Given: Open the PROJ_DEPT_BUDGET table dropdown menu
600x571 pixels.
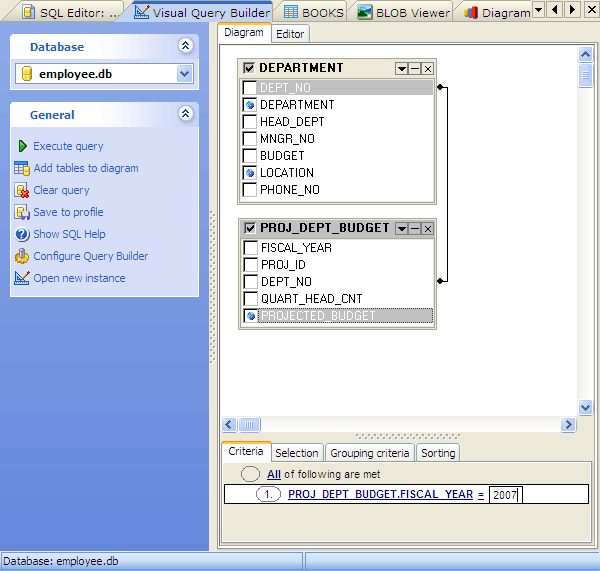Looking at the screenshot, I should 402,229.
